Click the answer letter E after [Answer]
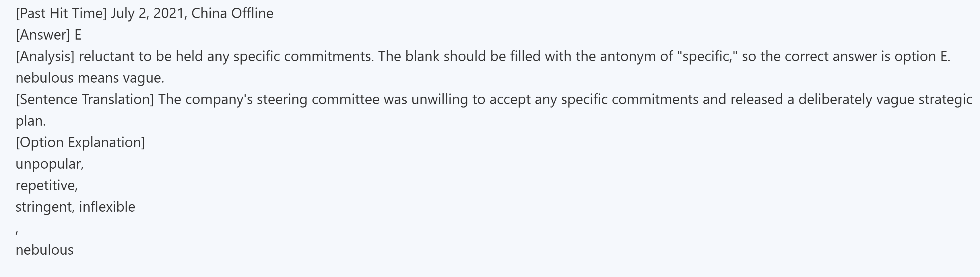 point(78,35)
